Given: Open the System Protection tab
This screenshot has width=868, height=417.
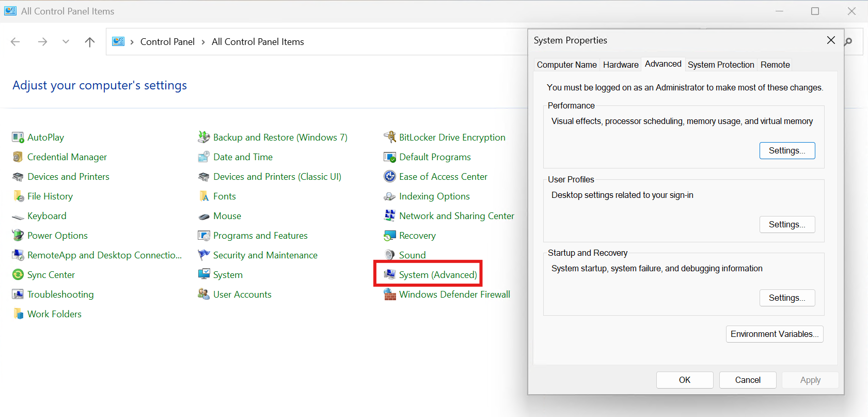Looking at the screenshot, I should point(721,65).
